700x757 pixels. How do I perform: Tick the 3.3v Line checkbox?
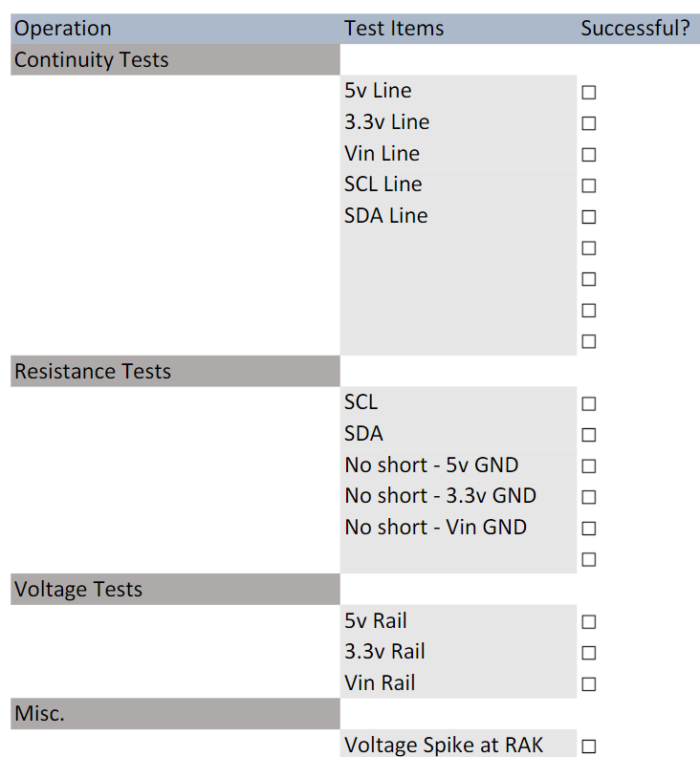[x=588, y=123]
